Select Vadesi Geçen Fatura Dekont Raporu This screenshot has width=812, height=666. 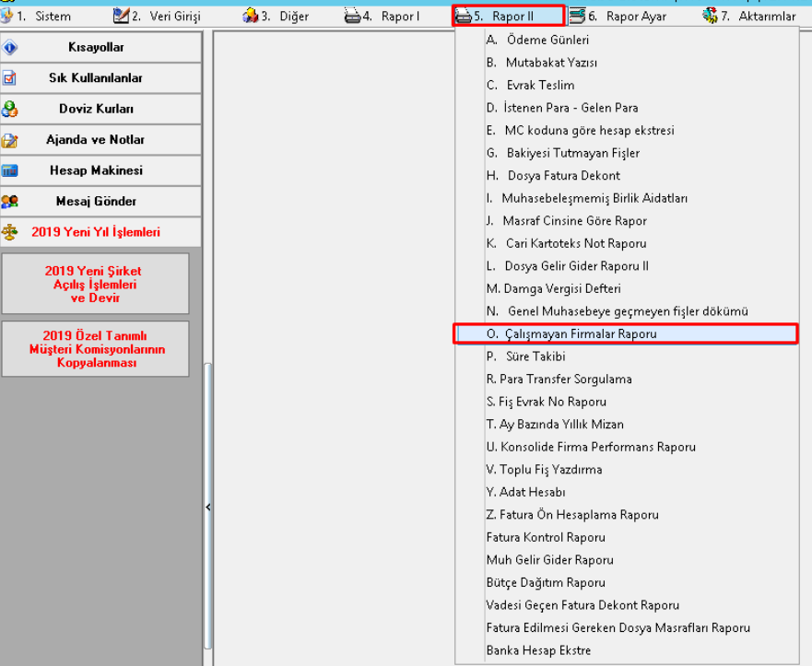coord(627,605)
